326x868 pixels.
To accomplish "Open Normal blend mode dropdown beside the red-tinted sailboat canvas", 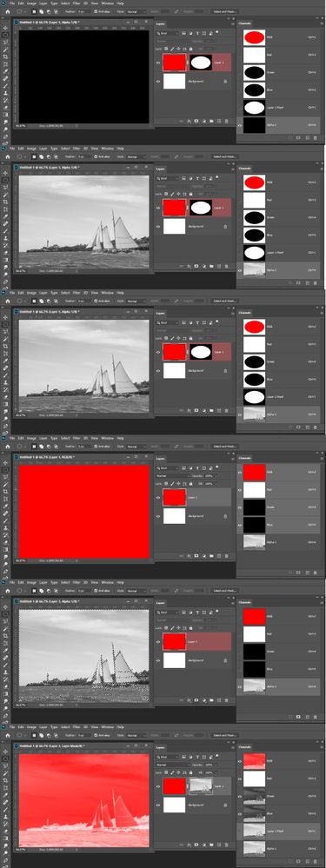I will (172, 765).
